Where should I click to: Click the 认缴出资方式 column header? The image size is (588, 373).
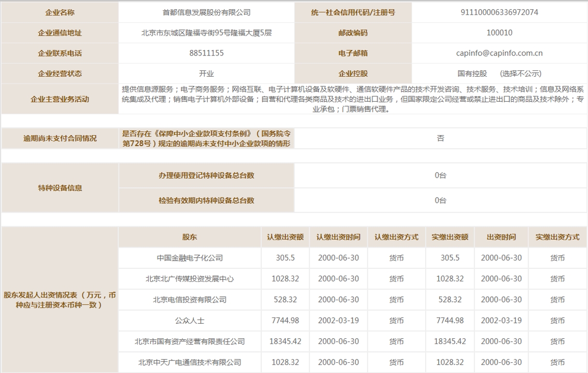coord(396,237)
